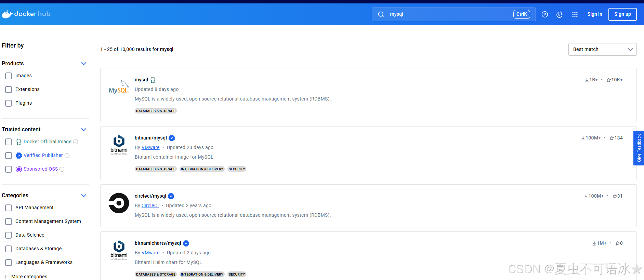The image size is (644, 280).
Task: Collapse the Categories filter section
Action: click(84, 196)
